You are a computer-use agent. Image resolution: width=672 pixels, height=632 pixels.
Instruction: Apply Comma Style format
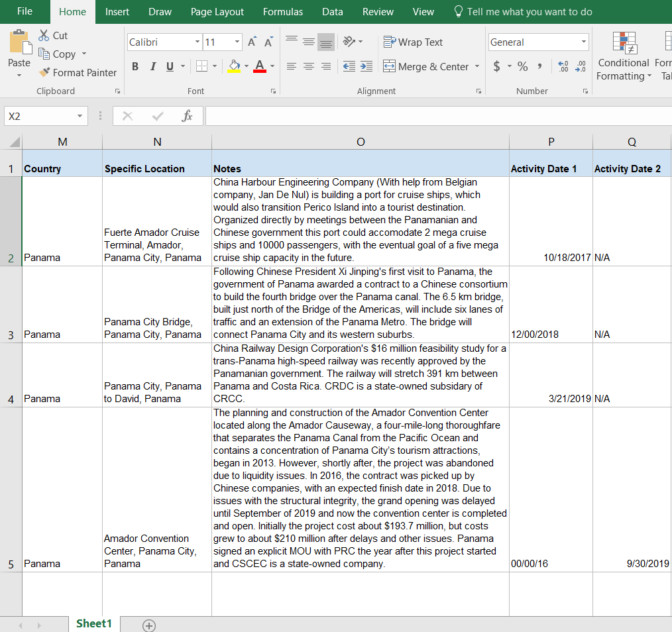point(540,66)
